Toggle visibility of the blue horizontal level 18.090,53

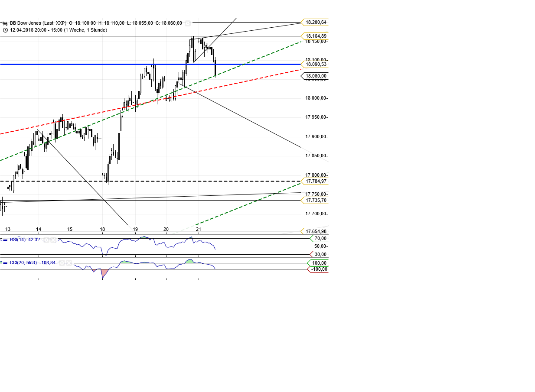point(316,64)
